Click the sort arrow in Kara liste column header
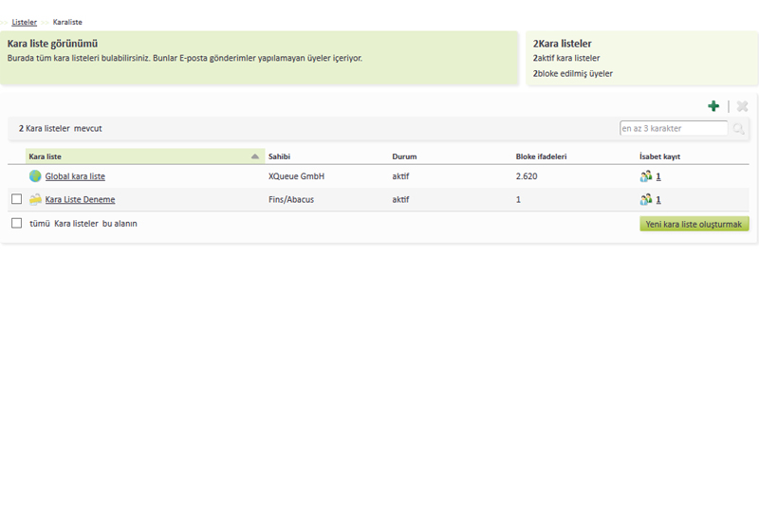 (x=254, y=156)
